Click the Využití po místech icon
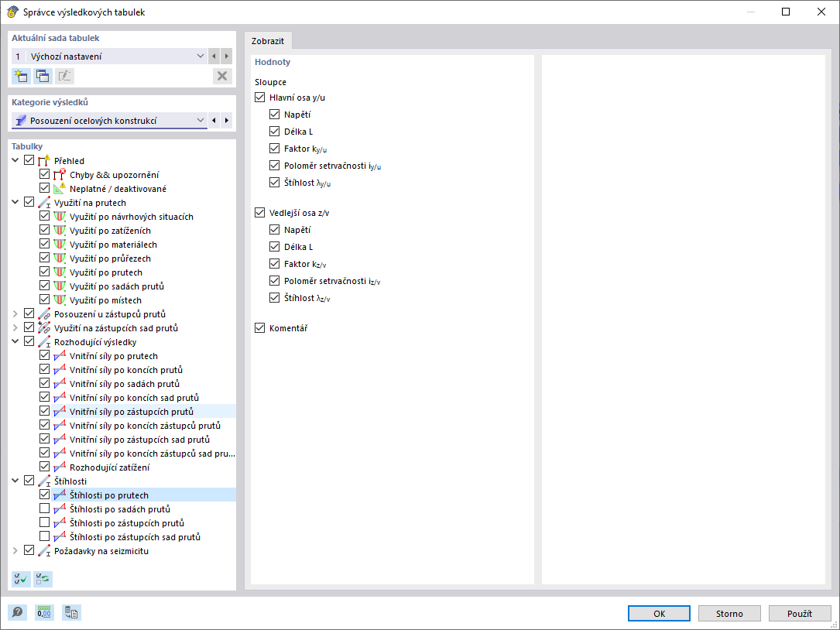The image size is (840, 630). [x=60, y=300]
